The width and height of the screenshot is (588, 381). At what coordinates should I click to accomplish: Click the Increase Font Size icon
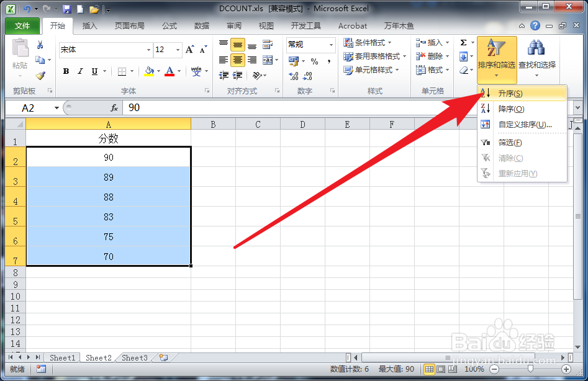190,50
